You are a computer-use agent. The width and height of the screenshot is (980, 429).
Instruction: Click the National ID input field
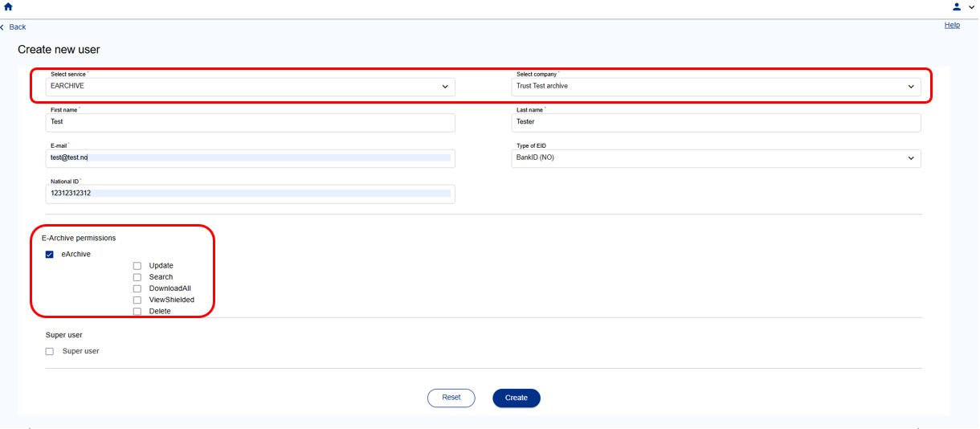(250, 194)
